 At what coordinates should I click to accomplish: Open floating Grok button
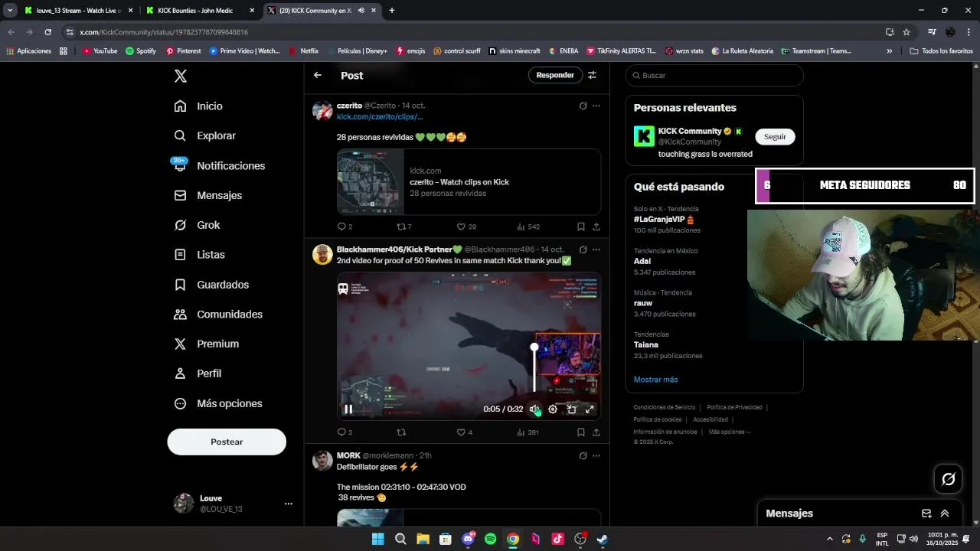pyautogui.click(x=948, y=479)
